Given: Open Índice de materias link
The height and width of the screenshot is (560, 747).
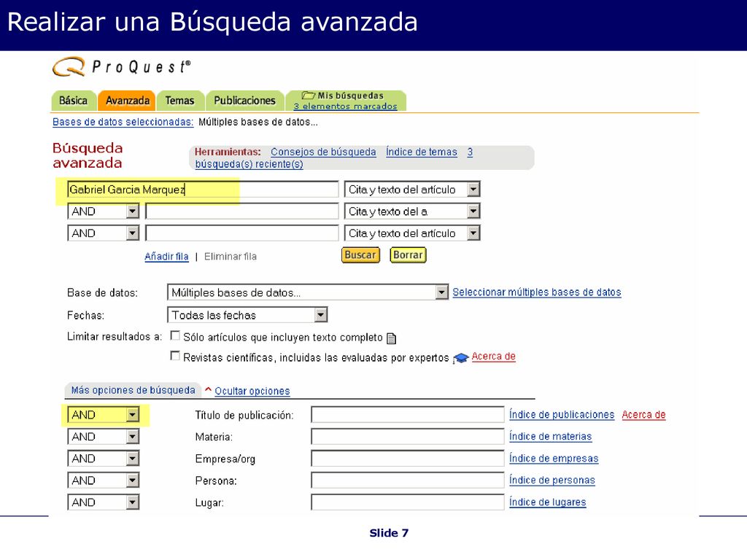Looking at the screenshot, I should tap(550, 437).
